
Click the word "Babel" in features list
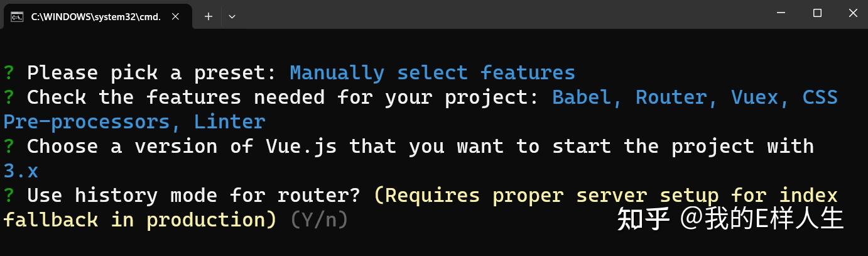pos(587,97)
